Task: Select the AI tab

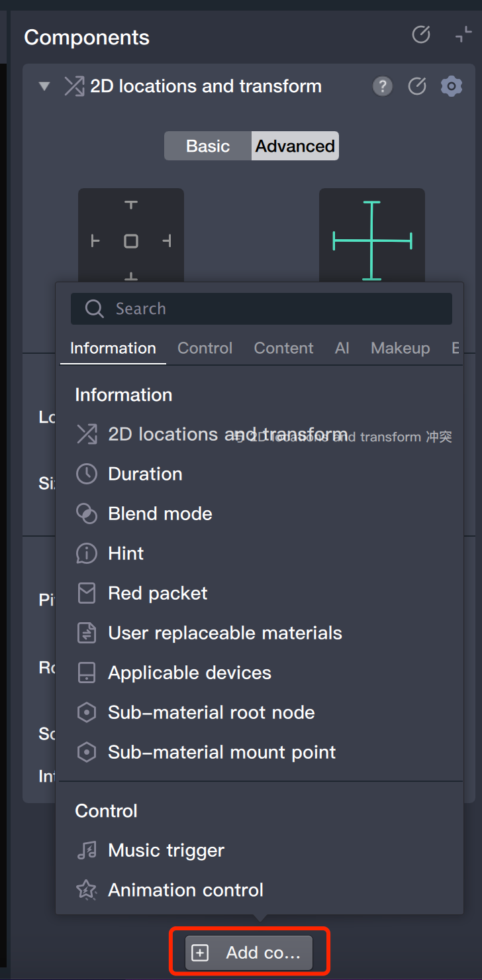Action: [342, 348]
